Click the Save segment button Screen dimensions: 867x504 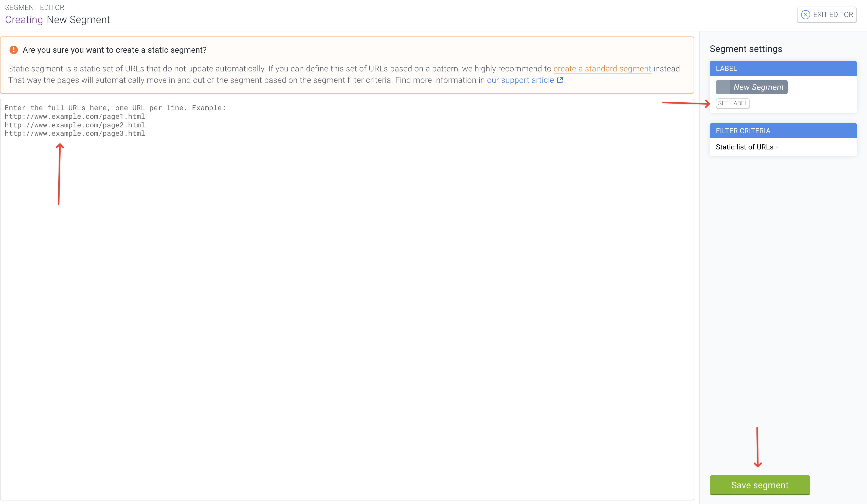tap(760, 485)
